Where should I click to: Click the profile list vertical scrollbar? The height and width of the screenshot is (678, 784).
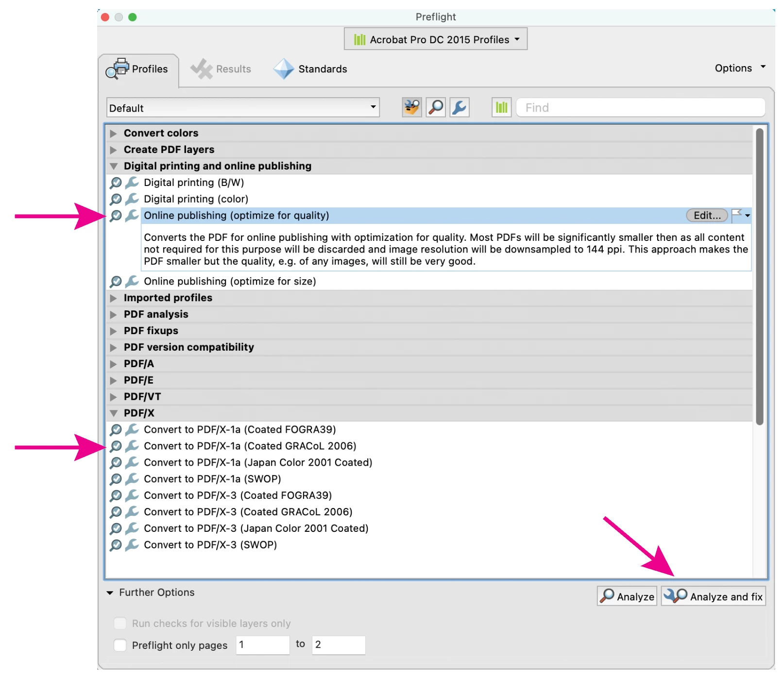[x=759, y=277]
